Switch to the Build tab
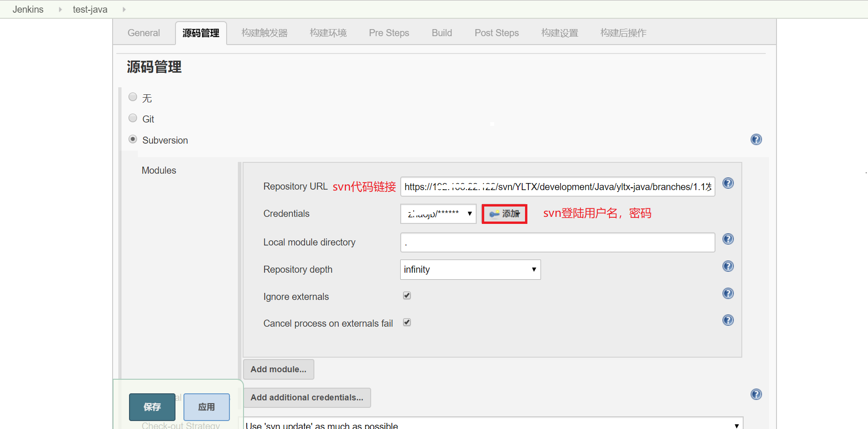868x429 pixels. pos(442,33)
